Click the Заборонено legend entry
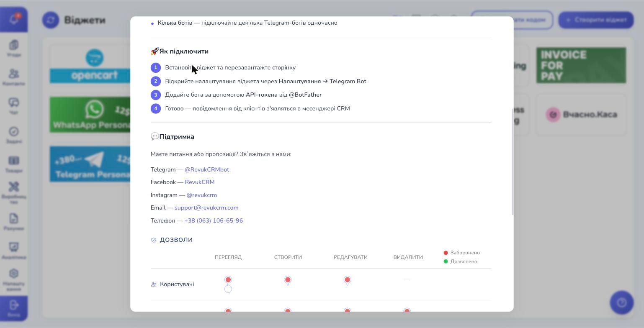The image size is (644, 328). coord(461,253)
